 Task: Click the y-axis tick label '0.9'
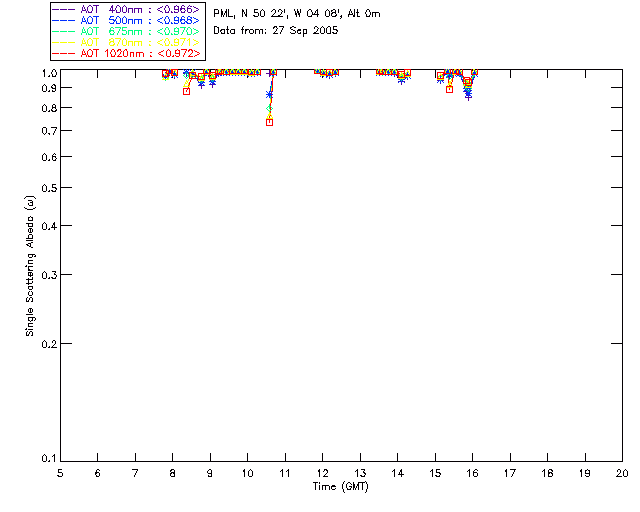click(49, 88)
